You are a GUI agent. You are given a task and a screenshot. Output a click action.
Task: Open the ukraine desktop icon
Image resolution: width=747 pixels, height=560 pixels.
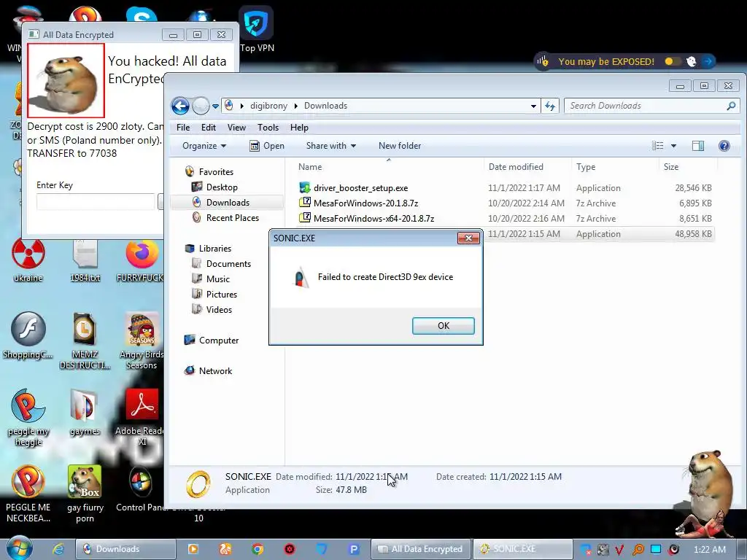[28, 261]
